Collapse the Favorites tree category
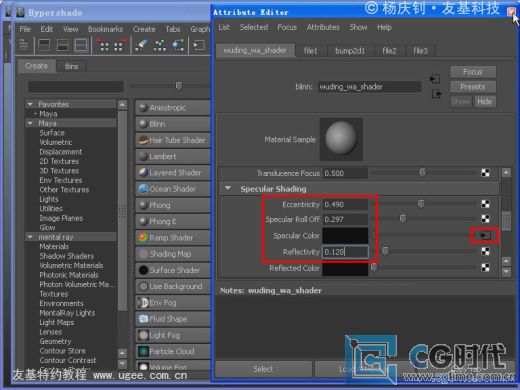The image size is (520, 390). (30, 104)
